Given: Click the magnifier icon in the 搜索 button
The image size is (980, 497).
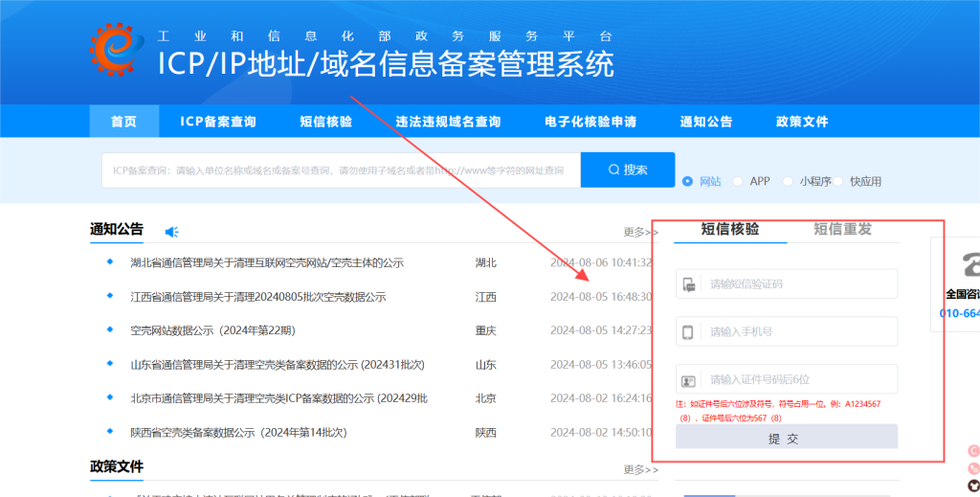Looking at the screenshot, I should [613, 169].
